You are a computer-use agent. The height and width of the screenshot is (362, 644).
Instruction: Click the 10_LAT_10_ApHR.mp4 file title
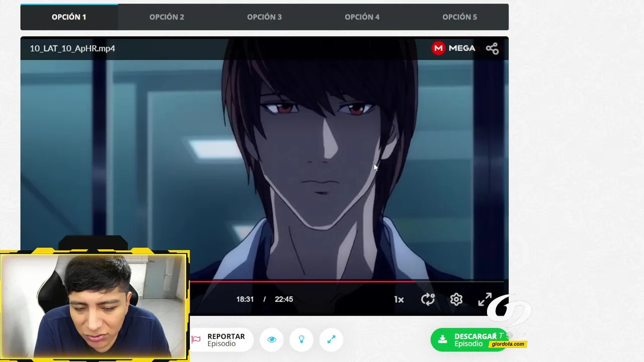tap(72, 48)
